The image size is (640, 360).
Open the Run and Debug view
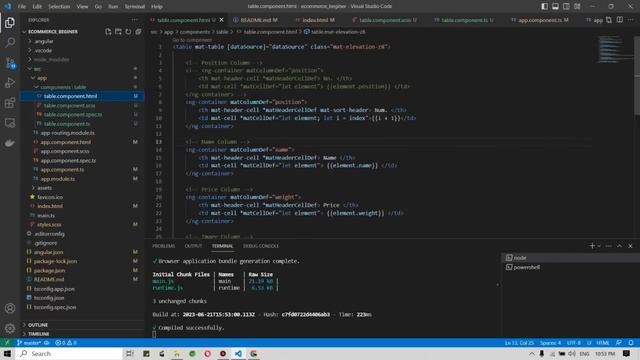10,82
